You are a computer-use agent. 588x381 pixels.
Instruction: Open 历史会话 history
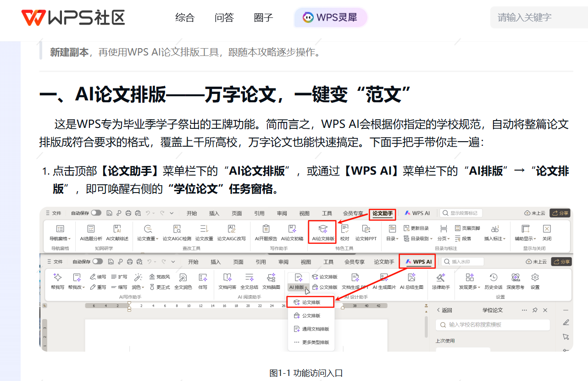494,281
